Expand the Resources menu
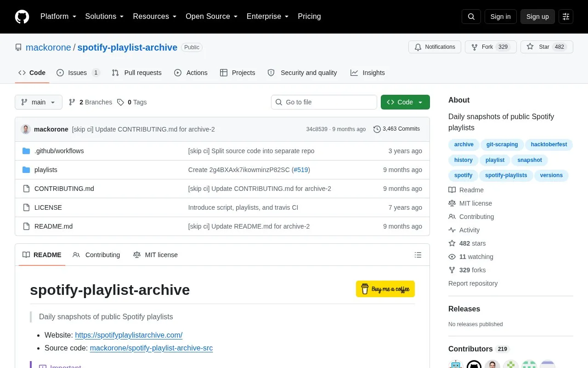The image size is (588, 368). pos(155,17)
